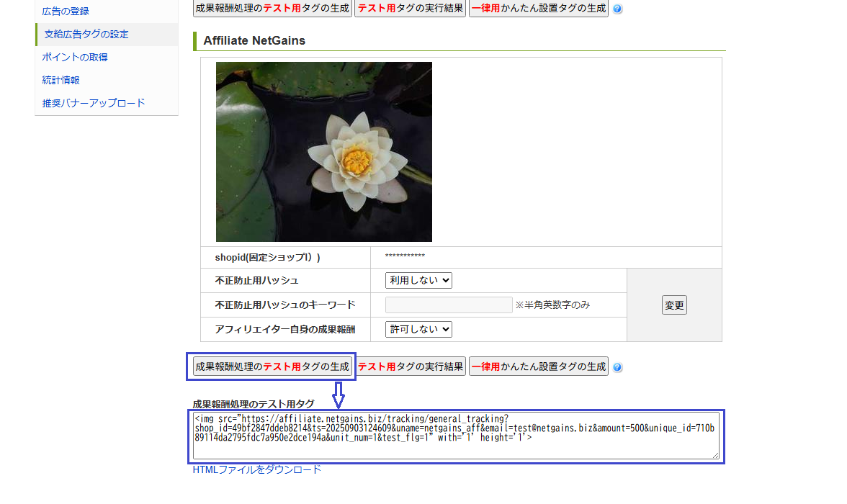Click the highlighted 成果報酬処理のテスト用タグの生成 button

[272, 366]
